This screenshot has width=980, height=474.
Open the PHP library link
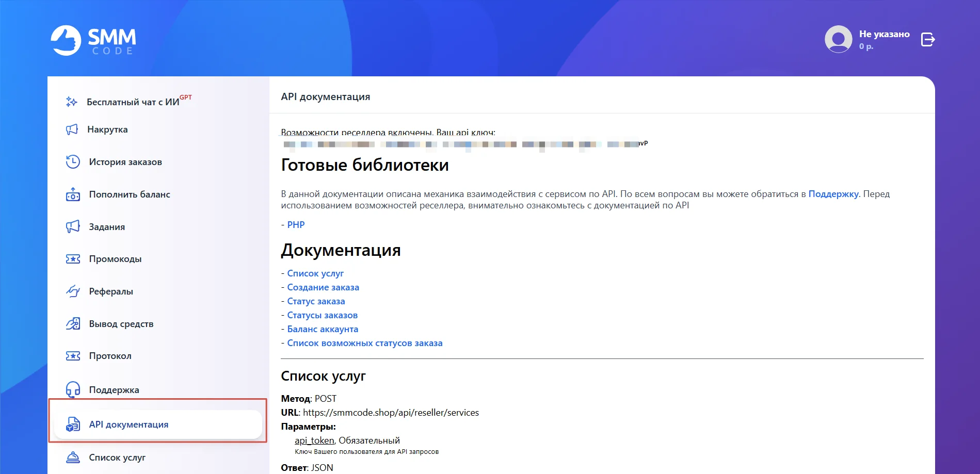[x=296, y=225]
